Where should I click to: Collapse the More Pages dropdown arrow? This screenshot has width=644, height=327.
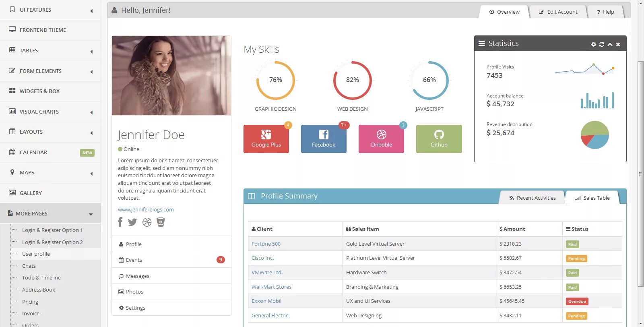point(91,214)
